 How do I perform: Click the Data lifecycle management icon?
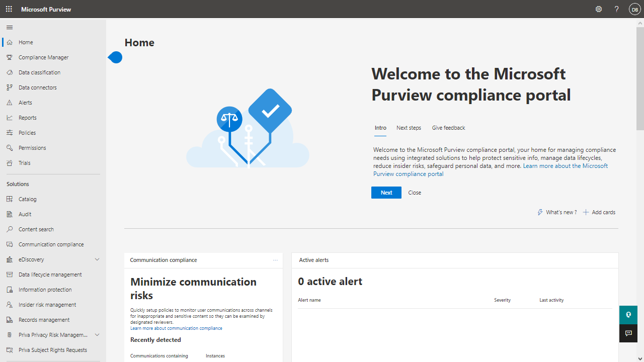[x=10, y=275]
